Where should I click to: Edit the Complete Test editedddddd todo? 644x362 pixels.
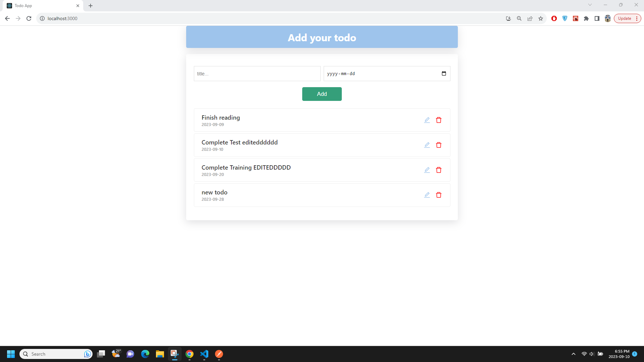[x=427, y=145]
